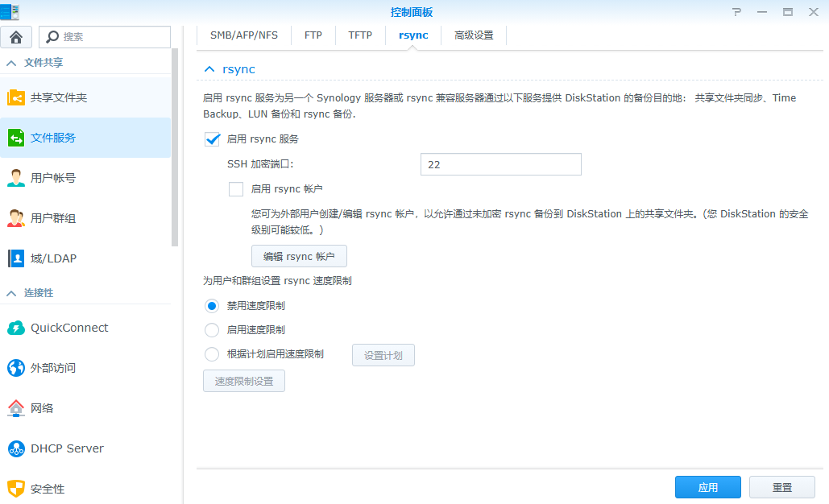
Task: Select 域/LDAP in the sidebar
Action: pos(56,258)
